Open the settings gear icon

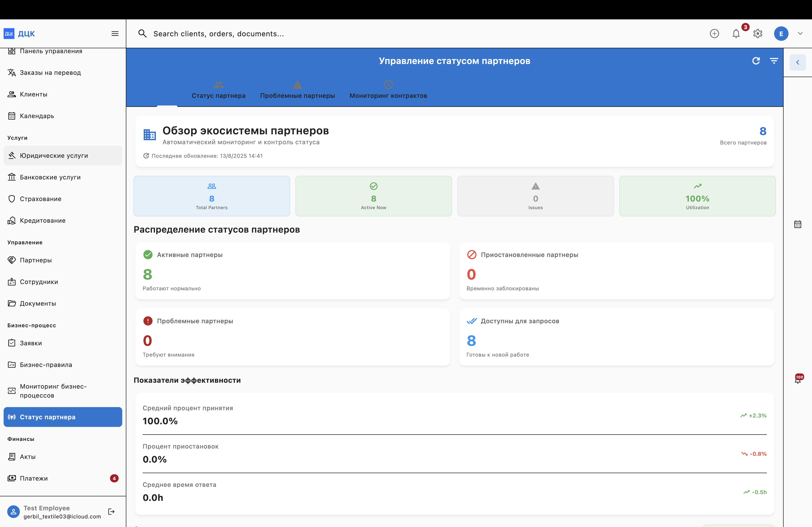(x=758, y=34)
